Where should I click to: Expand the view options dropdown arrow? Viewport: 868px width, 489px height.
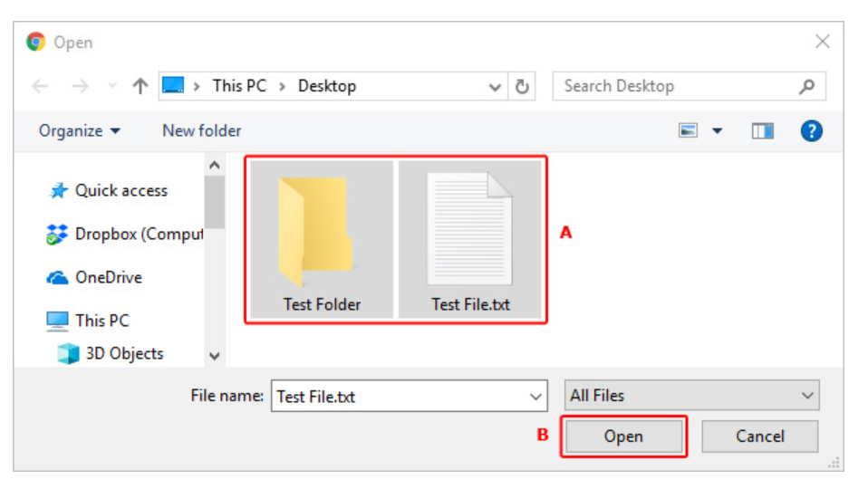(717, 131)
